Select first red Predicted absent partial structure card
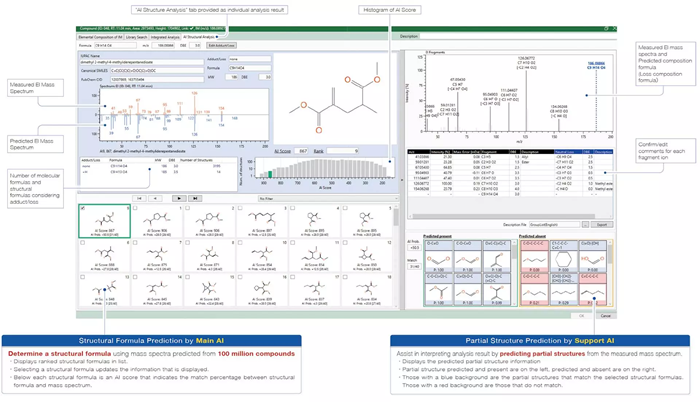 coord(535,256)
